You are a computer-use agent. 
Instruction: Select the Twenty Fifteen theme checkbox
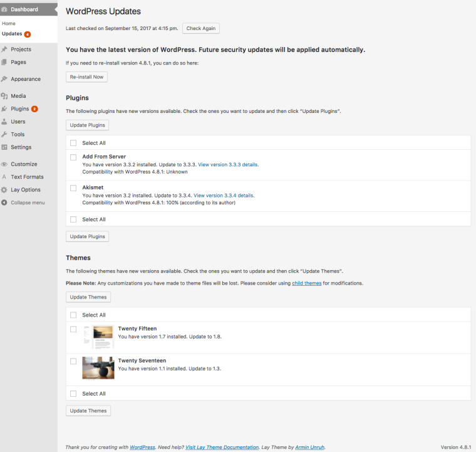click(x=73, y=329)
